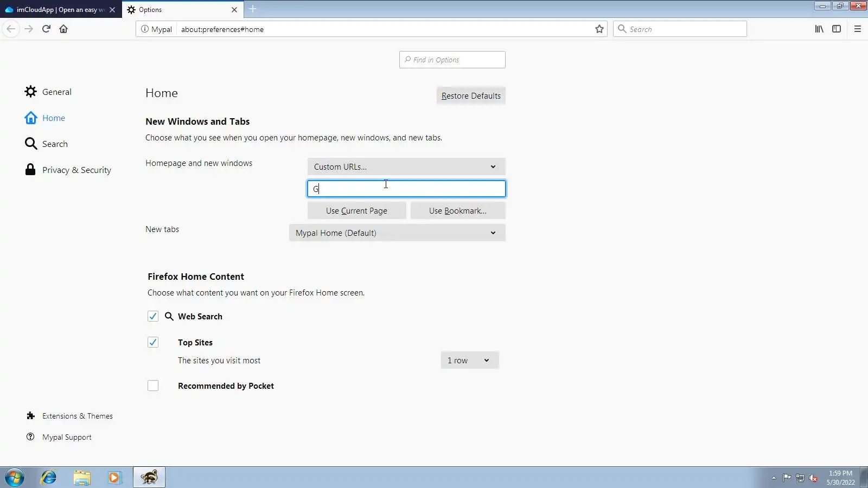Open the taskbar clock and date

pyautogui.click(x=841, y=478)
